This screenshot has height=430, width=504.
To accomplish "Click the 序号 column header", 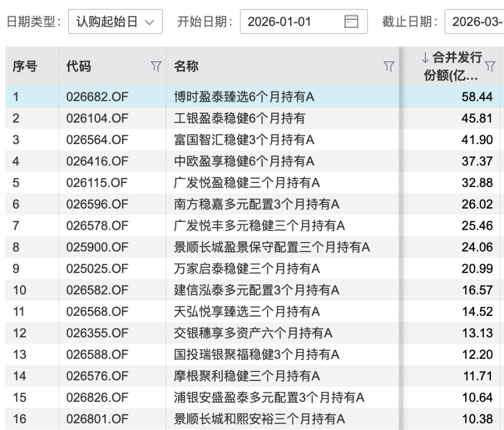I will [25, 66].
